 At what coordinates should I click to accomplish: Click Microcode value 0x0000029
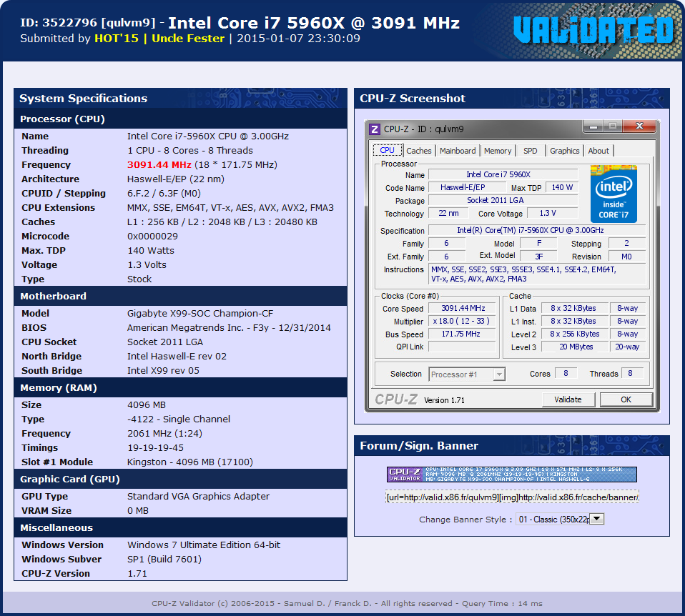point(152,237)
